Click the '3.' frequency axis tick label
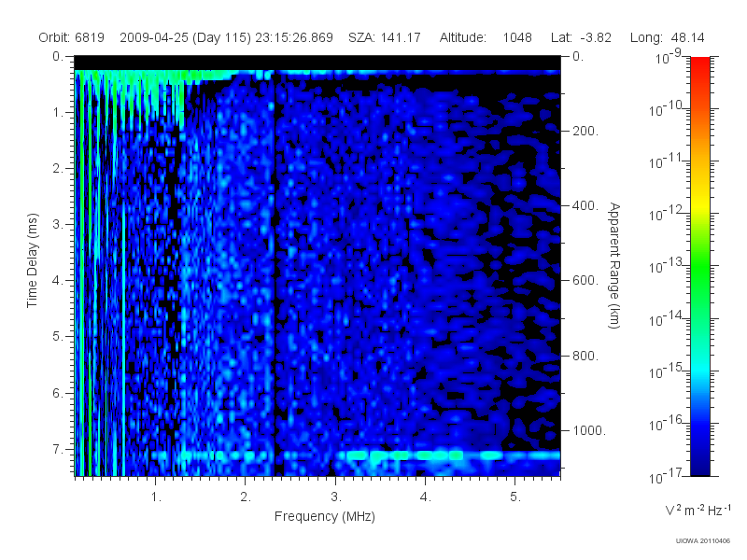The width and height of the screenshot is (747, 560). [336, 497]
